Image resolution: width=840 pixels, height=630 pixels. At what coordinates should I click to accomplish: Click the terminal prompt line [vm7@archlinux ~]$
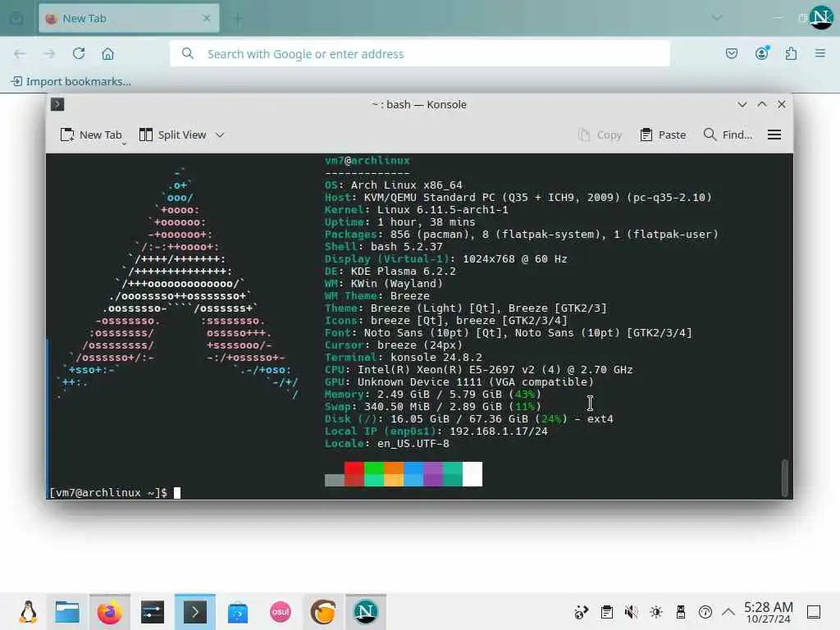115,492
